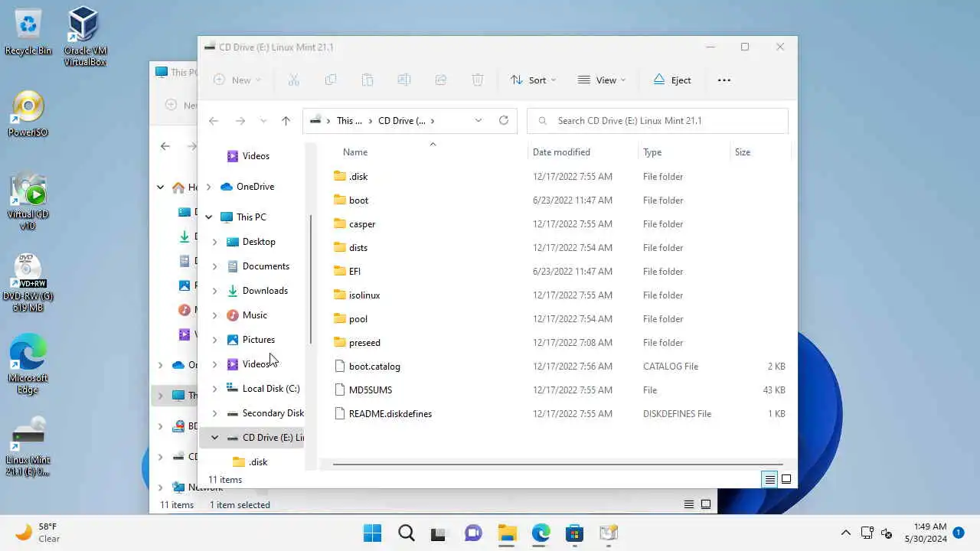Viewport: 980px width, 551px height.
Task: Expand Desktop node in navigation tree
Action: [214, 242]
